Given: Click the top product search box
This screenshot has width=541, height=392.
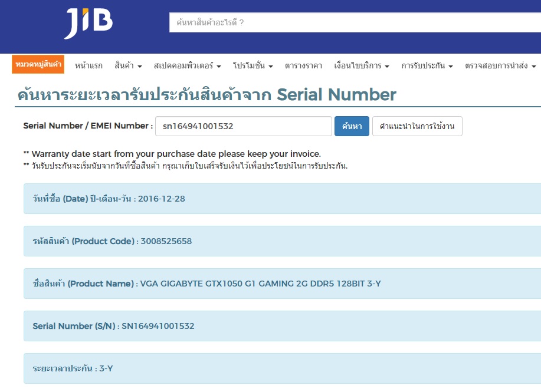Looking at the screenshot, I should tap(354, 23).
